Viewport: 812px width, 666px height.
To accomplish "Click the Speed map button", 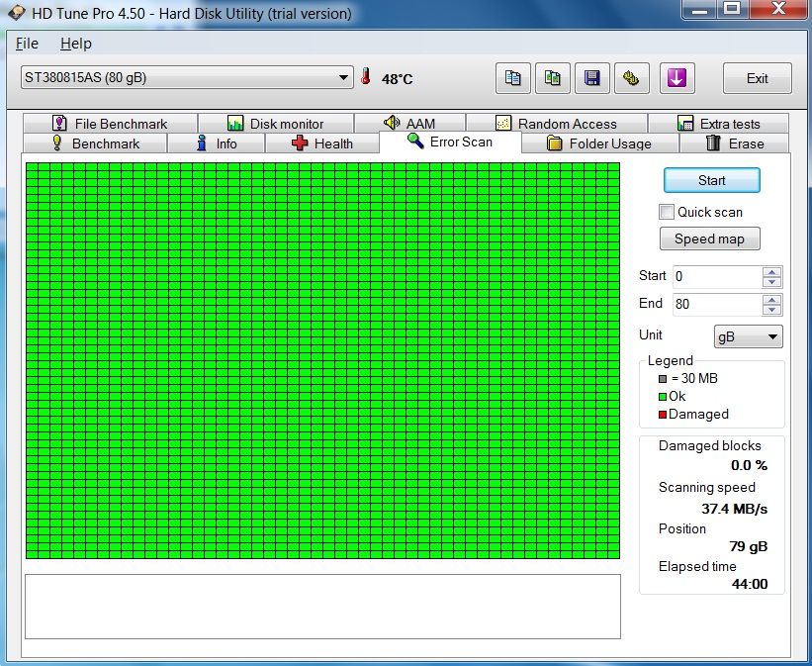I will 709,238.
